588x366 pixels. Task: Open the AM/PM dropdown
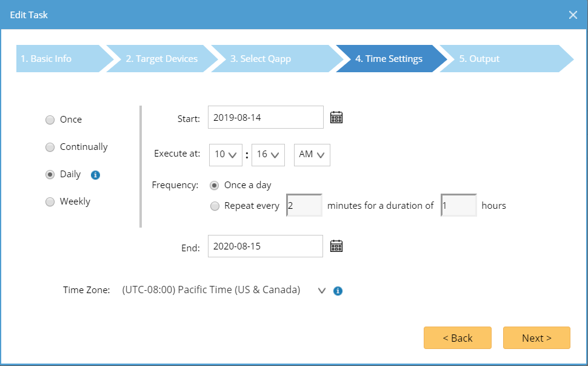click(x=312, y=155)
